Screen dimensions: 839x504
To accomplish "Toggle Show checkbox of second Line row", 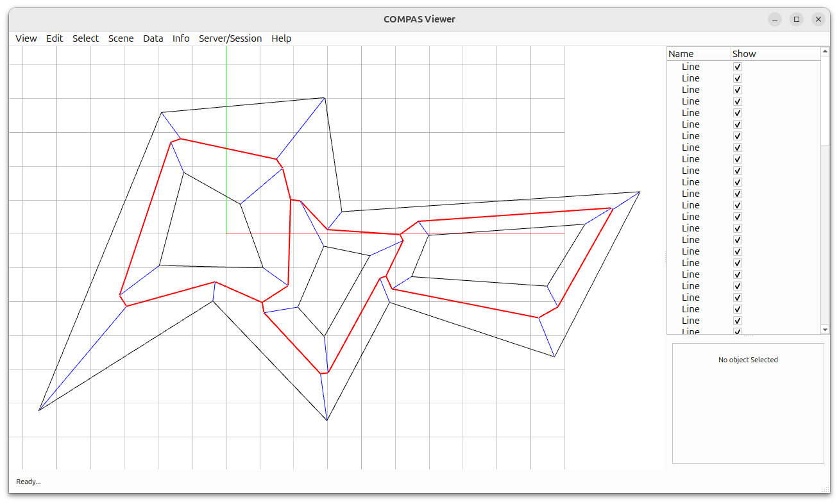I will [738, 78].
